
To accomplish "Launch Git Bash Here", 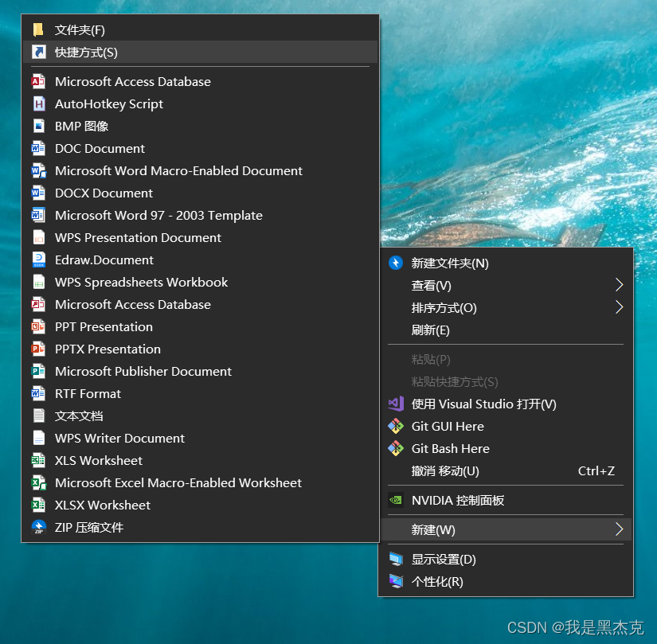I will 506,448.
